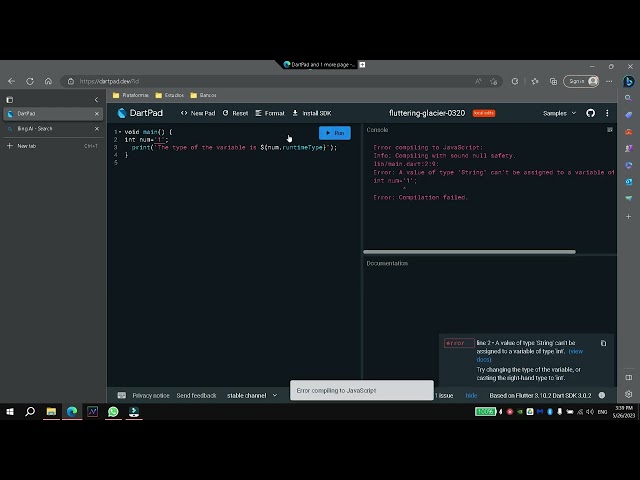Open the GitHub repository icon
The width and height of the screenshot is (640, 480).
590,113
